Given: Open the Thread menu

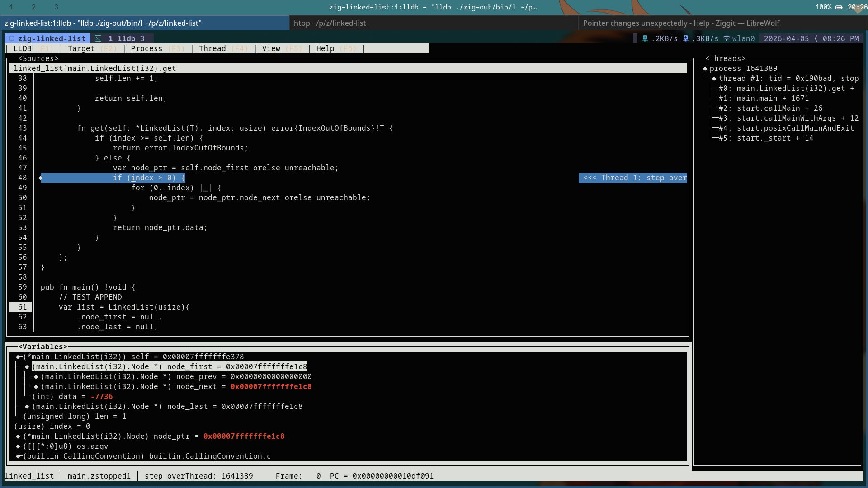Looking at the screenshot, I should [x=212, y=49].
